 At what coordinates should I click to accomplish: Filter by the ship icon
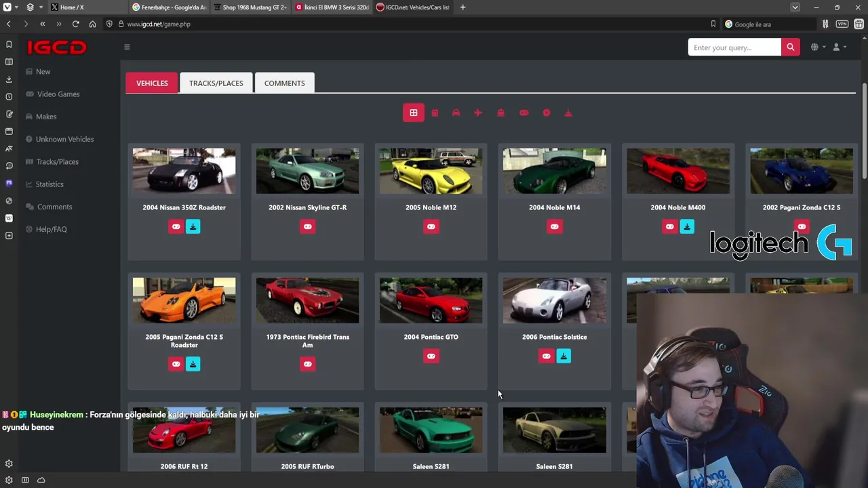[500, 113]
